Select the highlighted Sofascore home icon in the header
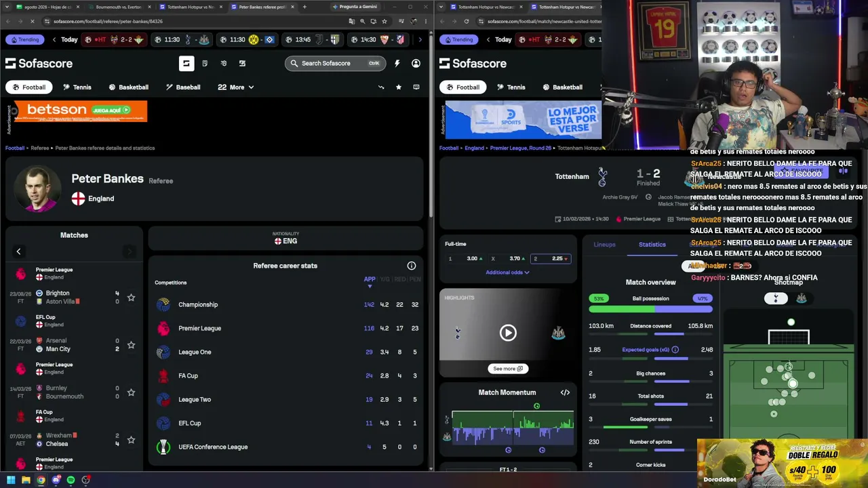Screen dimensions: 868x488 coord(186,63)
